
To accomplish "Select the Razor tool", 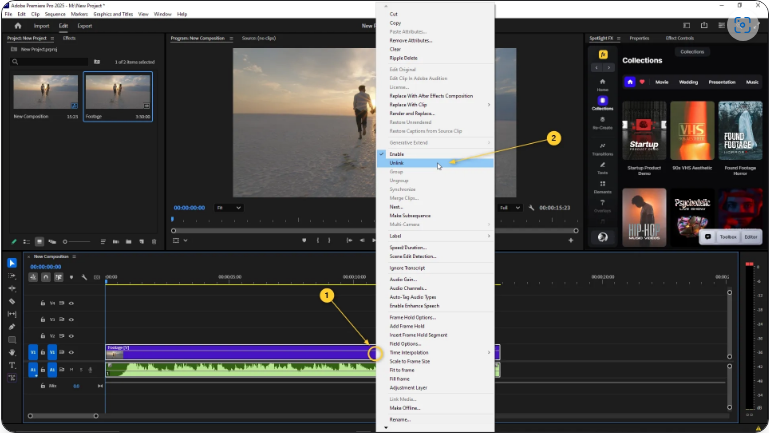I will click(12, 301).
